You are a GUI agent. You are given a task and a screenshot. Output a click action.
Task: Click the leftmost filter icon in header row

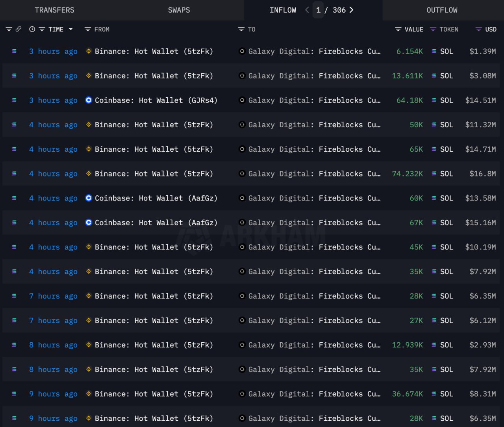[9, 29]
